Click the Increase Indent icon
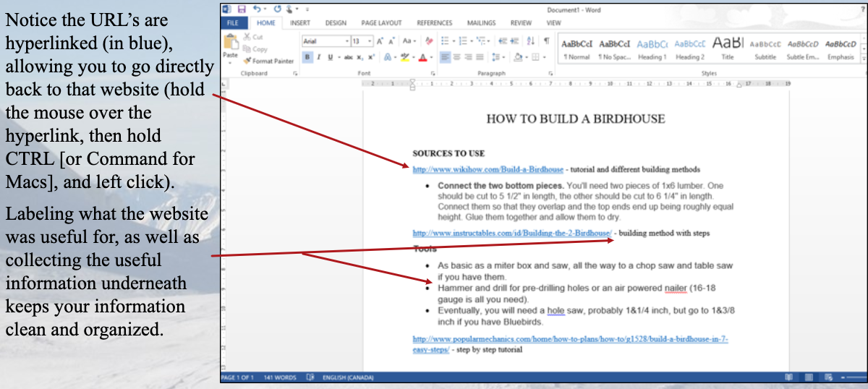The height and width of the screenshot is (389, 868). pos(514,41)
